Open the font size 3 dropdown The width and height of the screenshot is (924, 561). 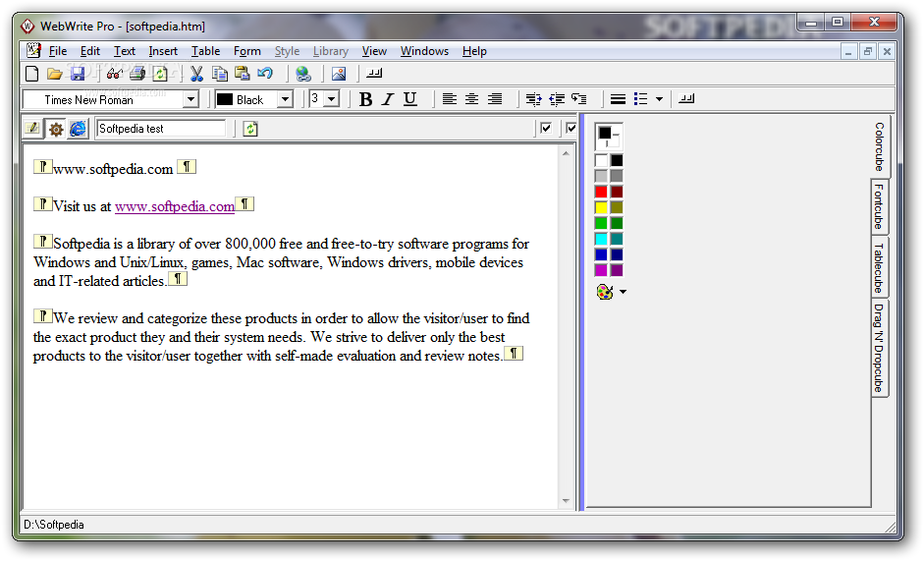point(332,99)
